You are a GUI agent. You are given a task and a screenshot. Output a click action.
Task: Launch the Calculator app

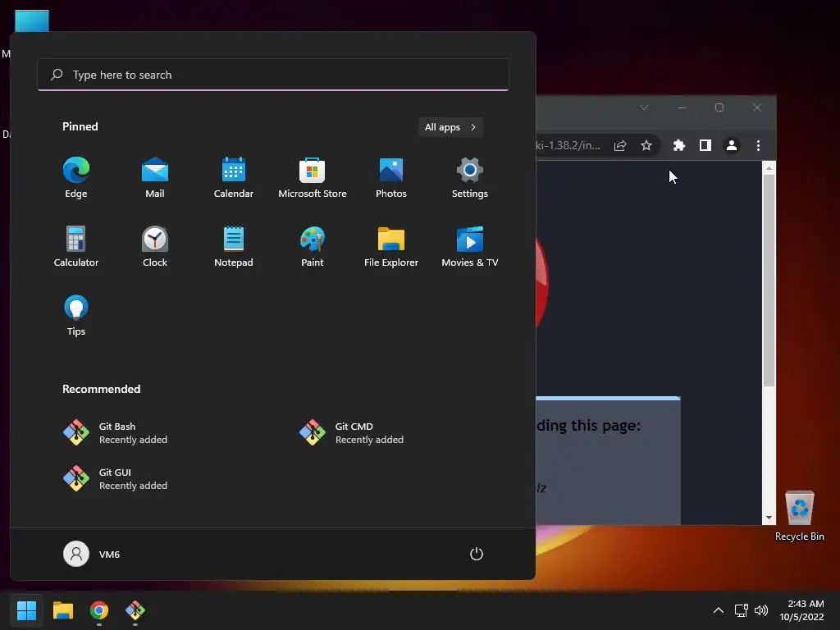[x=76, y=246]
